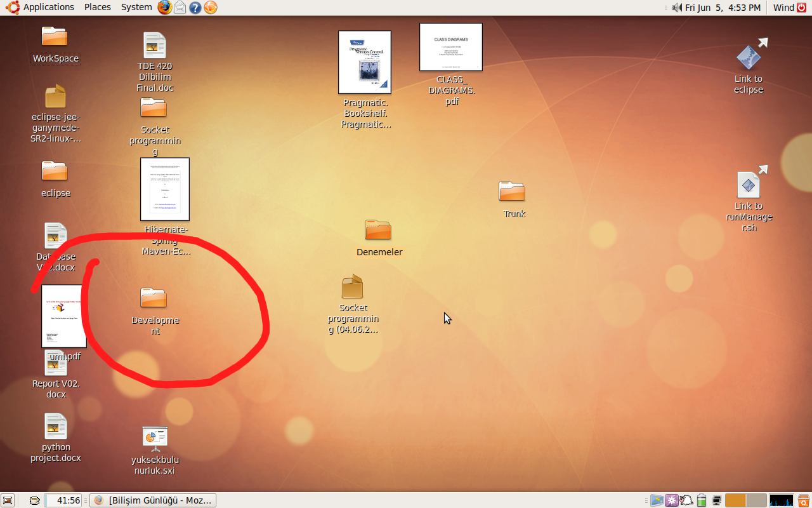Viewport: 812px width, 508px height.
Task: Click the system monitor graph applet
Action: 782,500
